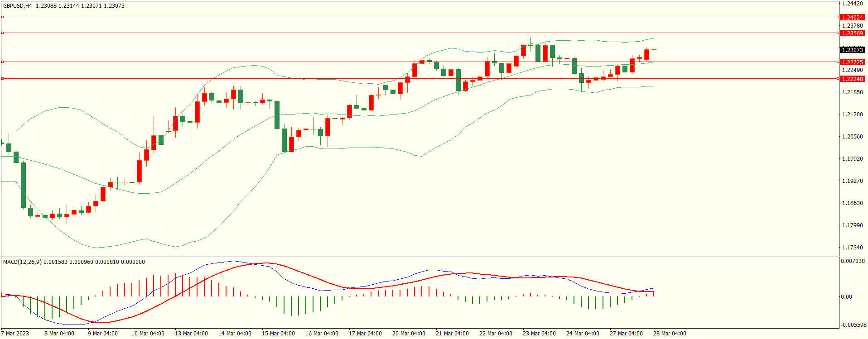Select the red 1.23569 price level tag

pyautogui.click(x=852, y=33)
